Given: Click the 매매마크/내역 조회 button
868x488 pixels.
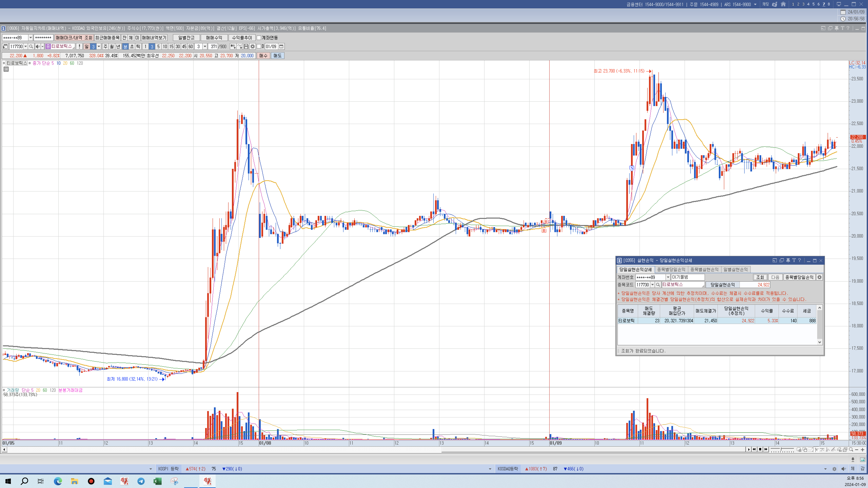Looking at the screenshot, I should (74, 38).
